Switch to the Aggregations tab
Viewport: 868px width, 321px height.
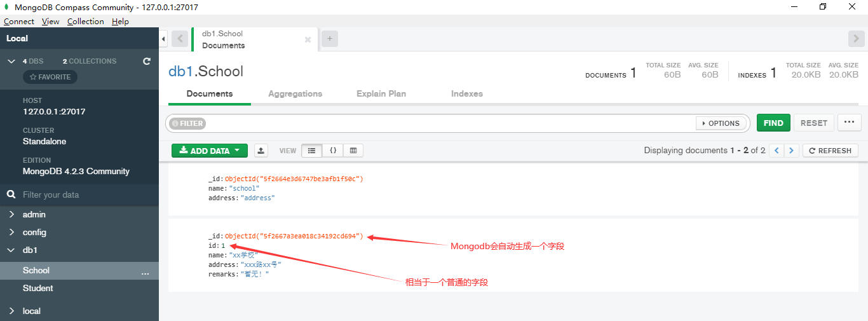(295, 93)
